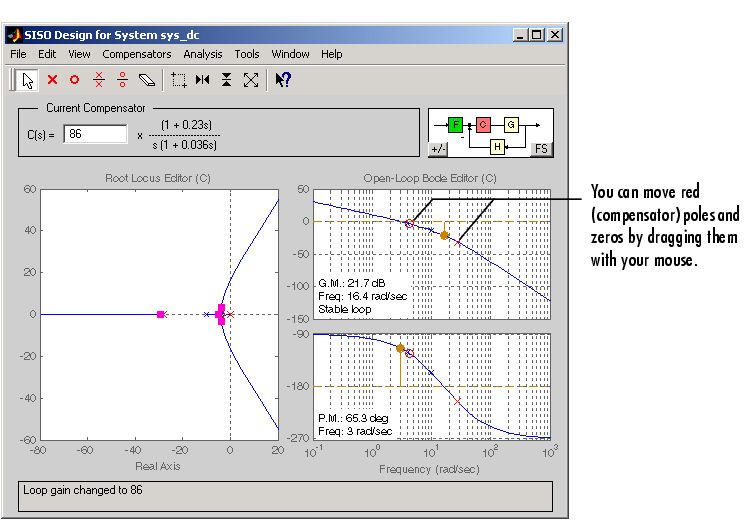Click the context help question mark icon
750x521 pixels.
click(283, 79)
